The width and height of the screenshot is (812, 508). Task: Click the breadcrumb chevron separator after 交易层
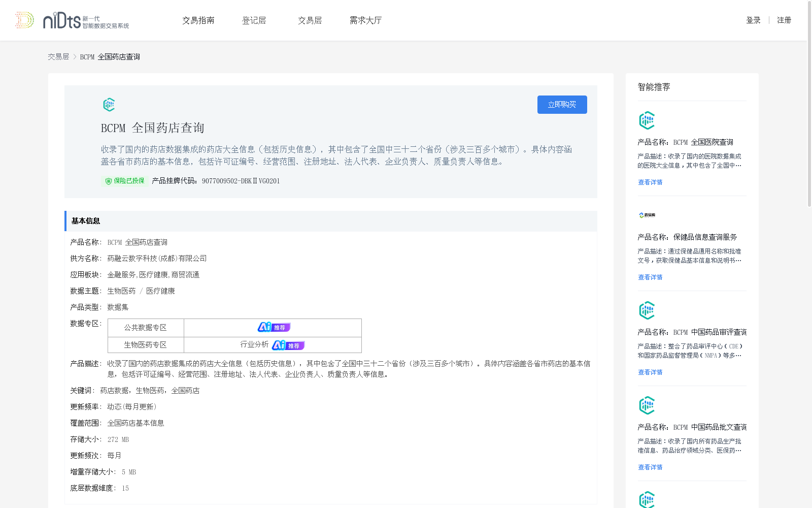click(x=75, y=57)
